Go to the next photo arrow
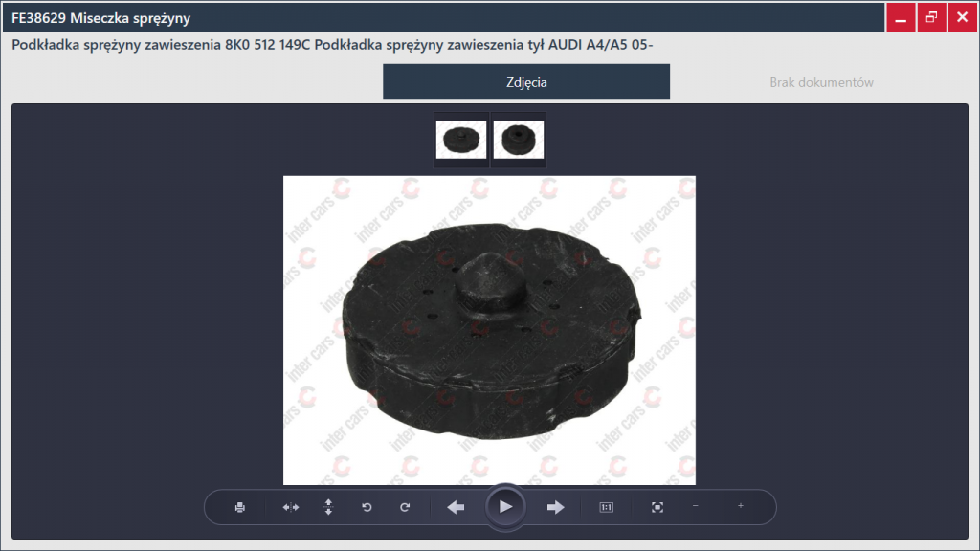The image size is (980, 551). coord(556,507)
